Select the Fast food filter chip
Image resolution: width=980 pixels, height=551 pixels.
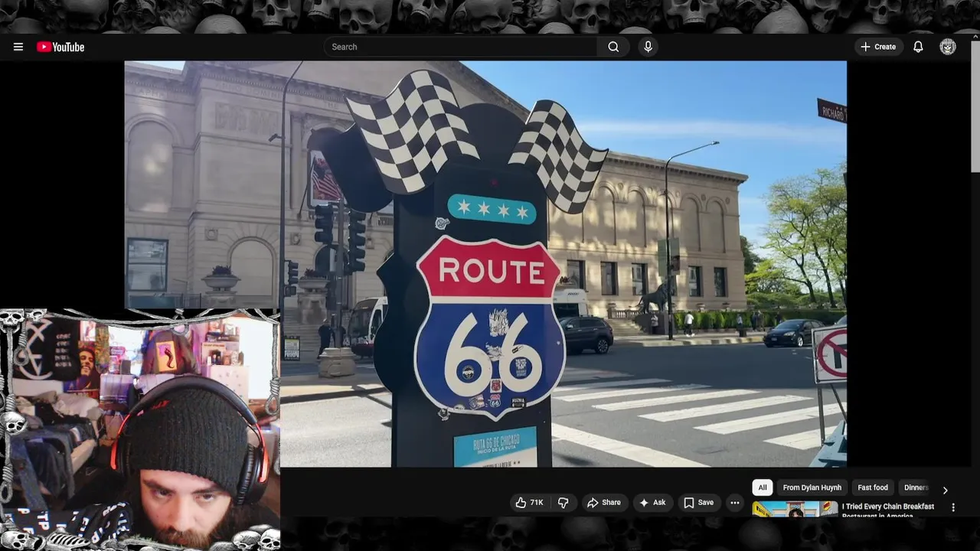873,487
